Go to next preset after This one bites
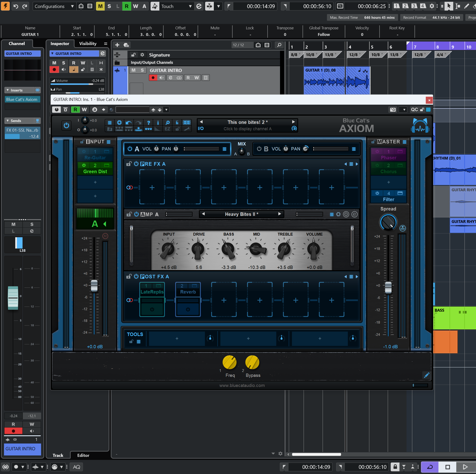 (x=293, y=122)
